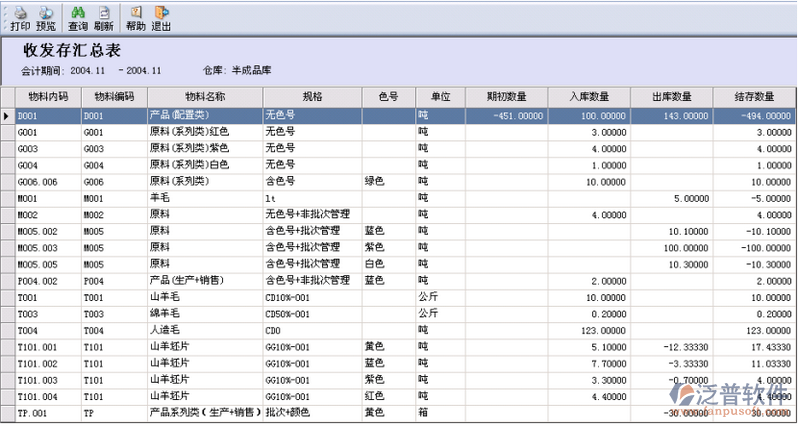Open 帮助 (Help) from the toolbar
The image size is (799, 427).
pyautogui.click(x=136, y=17)
